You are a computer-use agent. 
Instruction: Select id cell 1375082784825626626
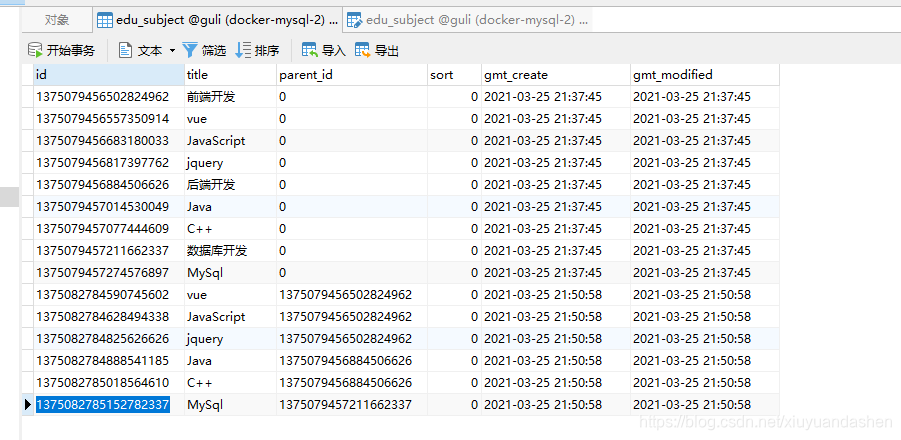[x=109, y=338]
